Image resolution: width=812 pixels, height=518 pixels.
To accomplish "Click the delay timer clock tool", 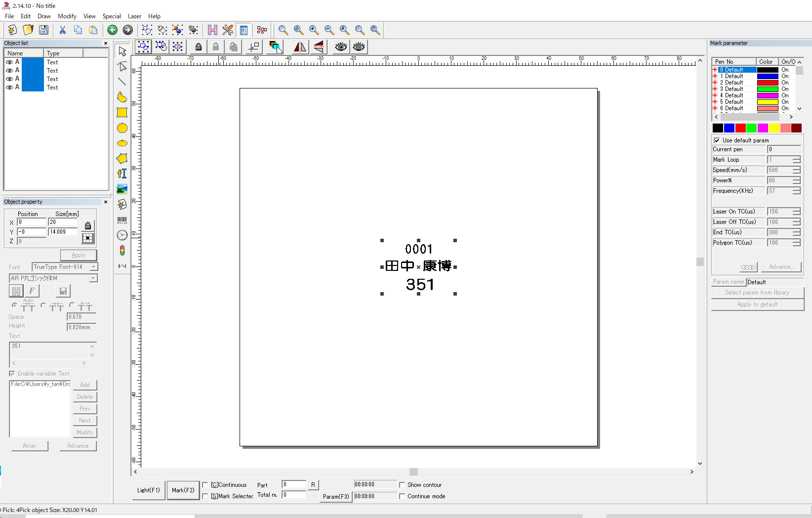I will click(x=122, y=235).
